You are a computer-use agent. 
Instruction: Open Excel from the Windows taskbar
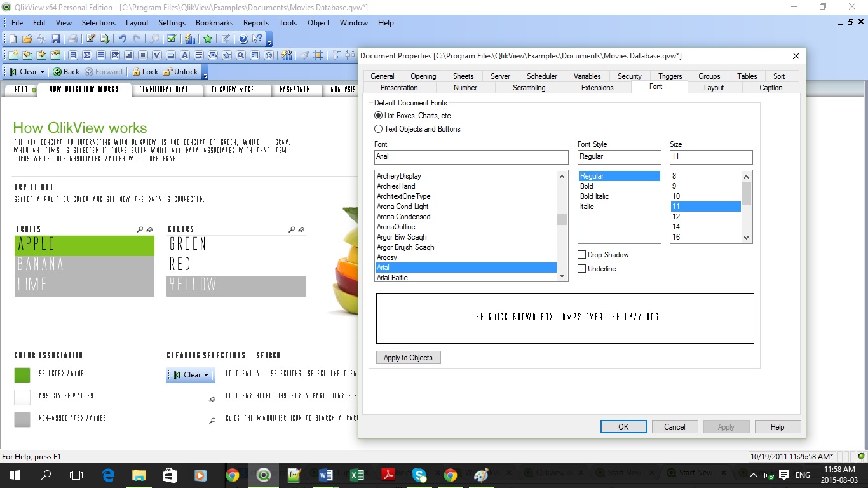pos(356,475)
